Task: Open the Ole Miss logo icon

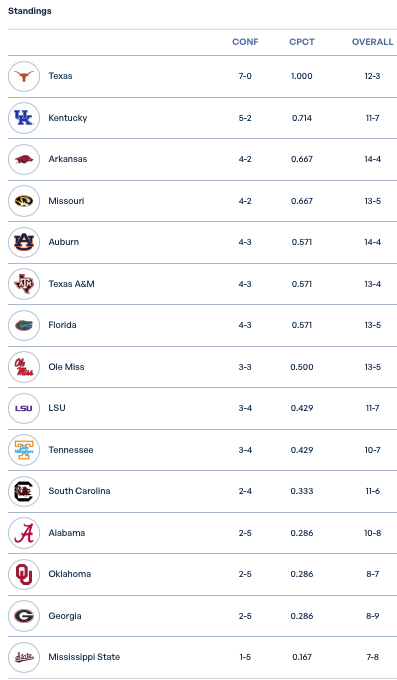Action: (x=24, y=367)
